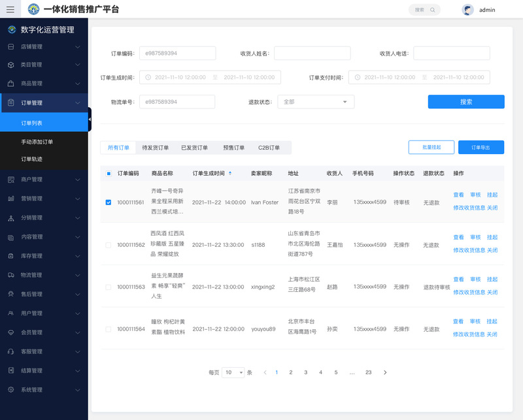Click 挂起 for order 1000111563
523x420 pixels.
(x=492, y=280)
